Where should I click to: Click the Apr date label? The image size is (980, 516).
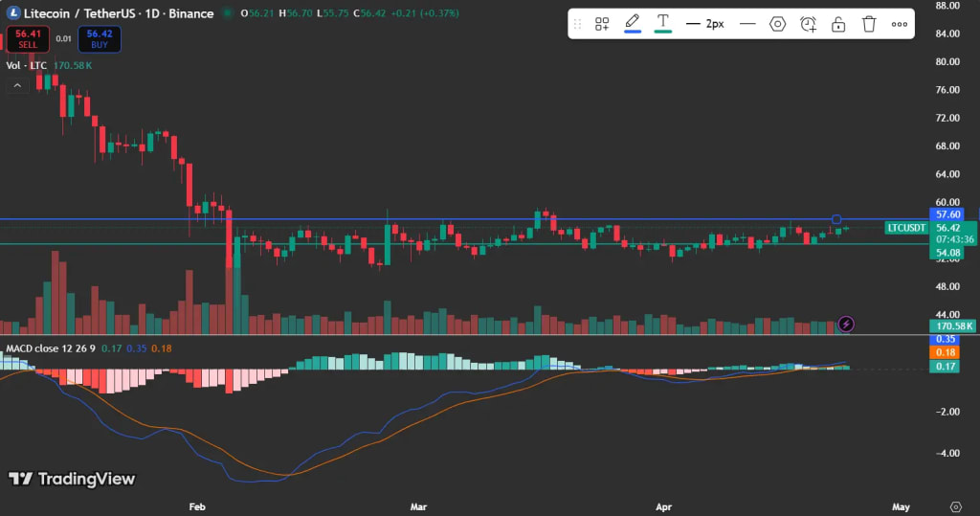[x=664, y=506]
